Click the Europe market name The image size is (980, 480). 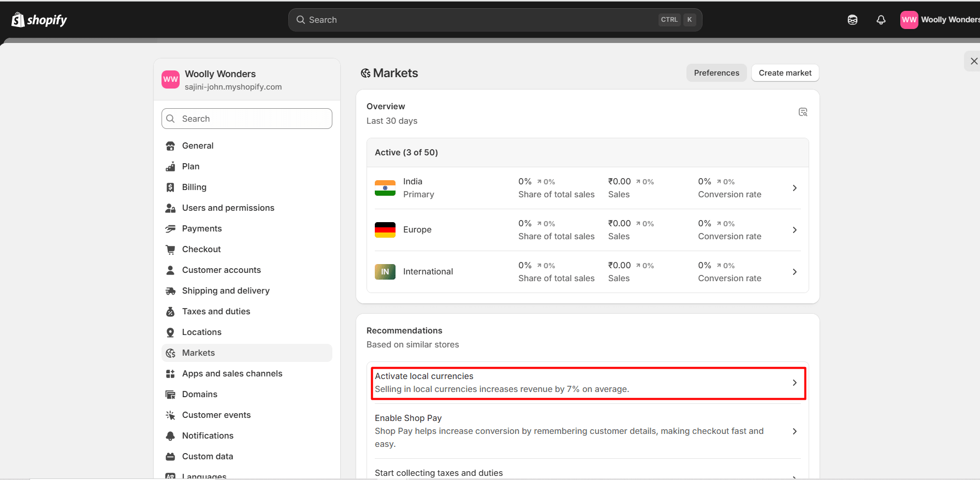point(417,229)
